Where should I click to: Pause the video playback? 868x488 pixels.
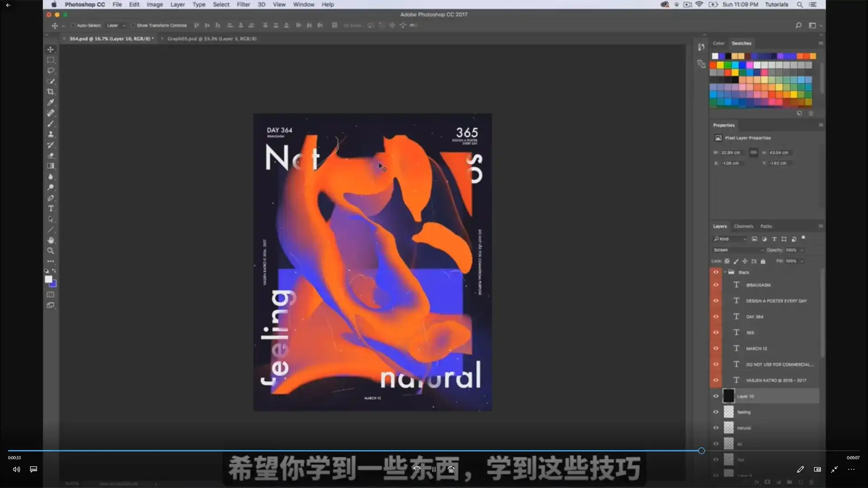click(434, 469)
